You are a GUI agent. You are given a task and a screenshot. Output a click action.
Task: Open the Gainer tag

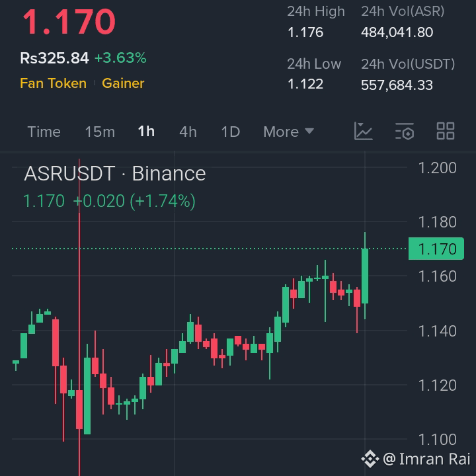[123, 83]
